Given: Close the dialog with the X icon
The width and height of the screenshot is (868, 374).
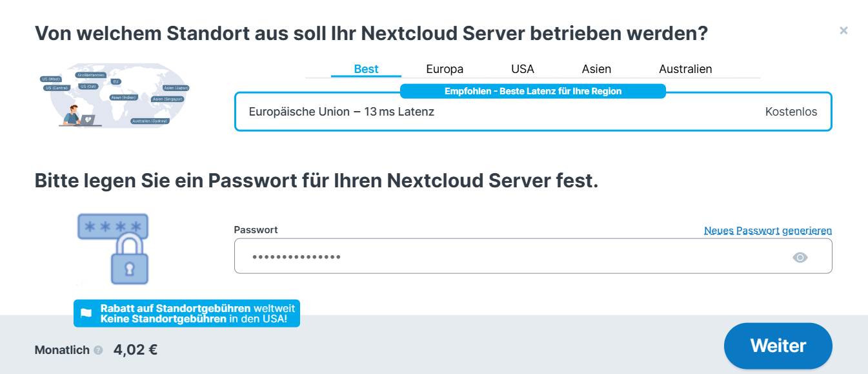Looking at the screenshot, I should (843, 30).
